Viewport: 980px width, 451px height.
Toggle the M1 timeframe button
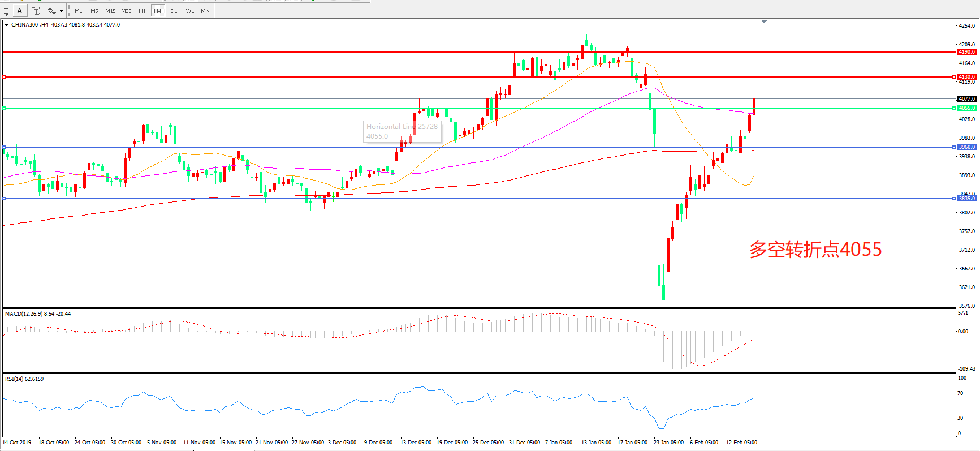click(79, 11)
